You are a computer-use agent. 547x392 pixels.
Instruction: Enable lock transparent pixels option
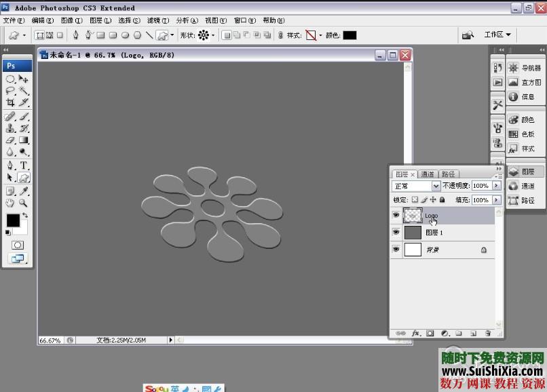pos(415,200)
